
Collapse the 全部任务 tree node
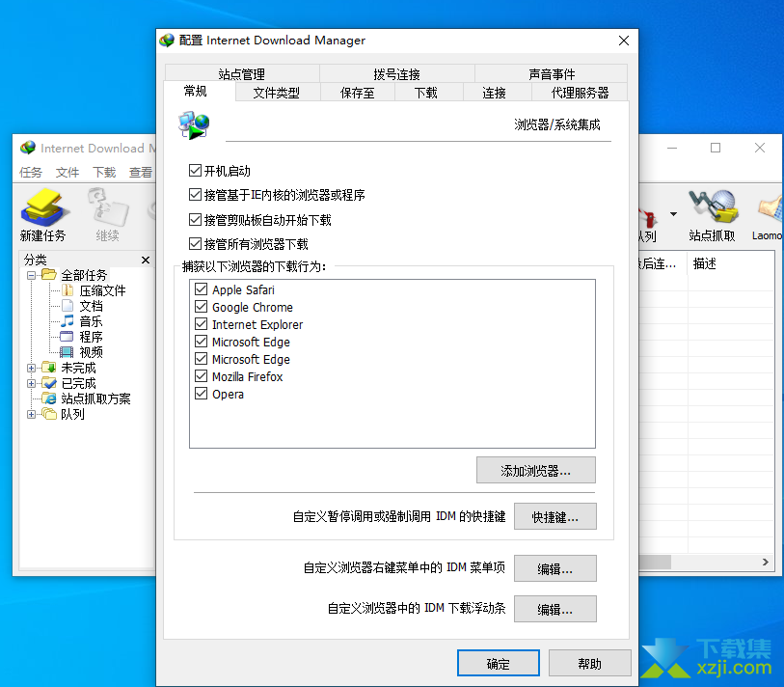tap(31, 275)
